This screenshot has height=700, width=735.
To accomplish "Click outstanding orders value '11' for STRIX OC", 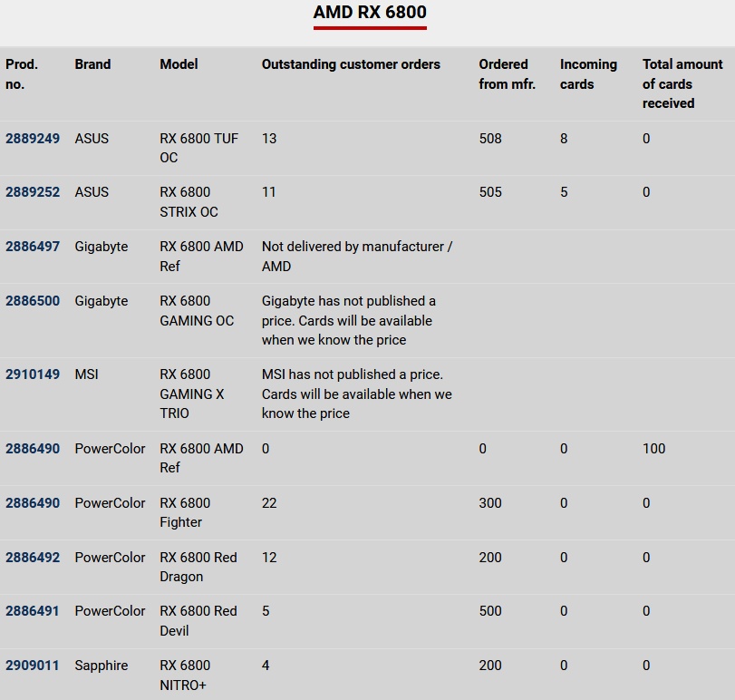I will pos(268,191).
